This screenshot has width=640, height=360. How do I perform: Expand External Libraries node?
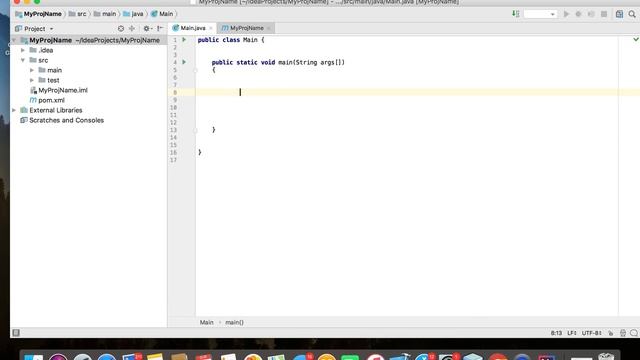click(14, 110)
